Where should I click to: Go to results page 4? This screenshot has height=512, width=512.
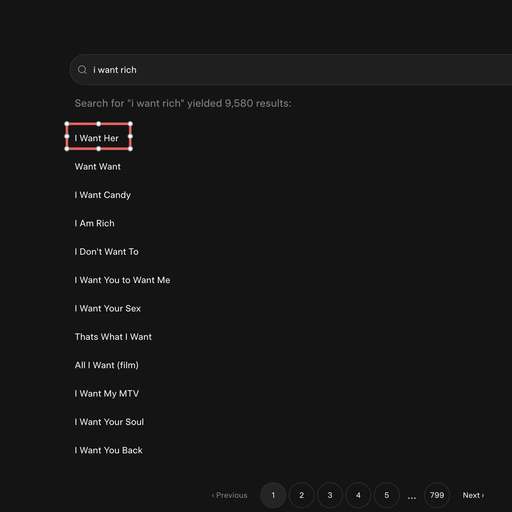pyautogui.click(x=358, y=495)
